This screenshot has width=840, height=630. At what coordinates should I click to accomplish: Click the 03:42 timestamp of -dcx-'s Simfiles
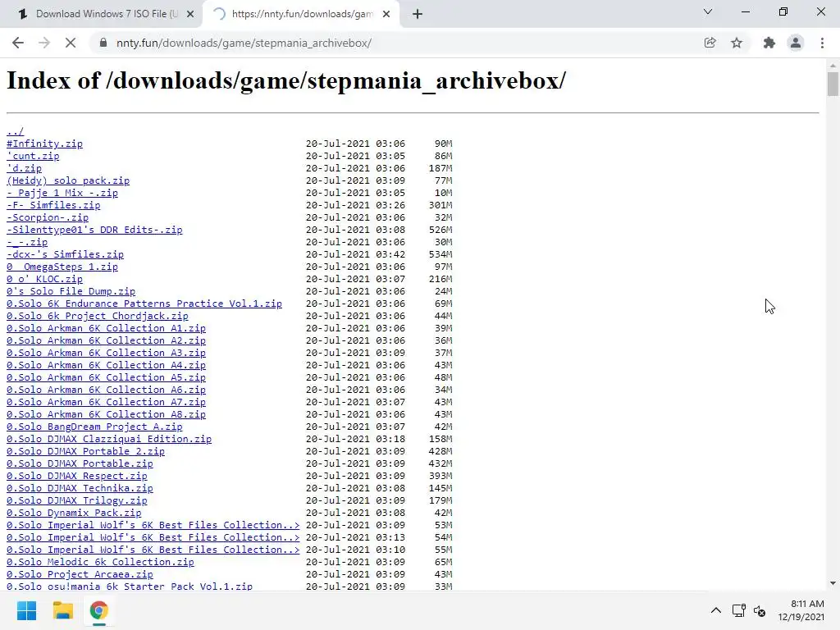coord(390,254)
